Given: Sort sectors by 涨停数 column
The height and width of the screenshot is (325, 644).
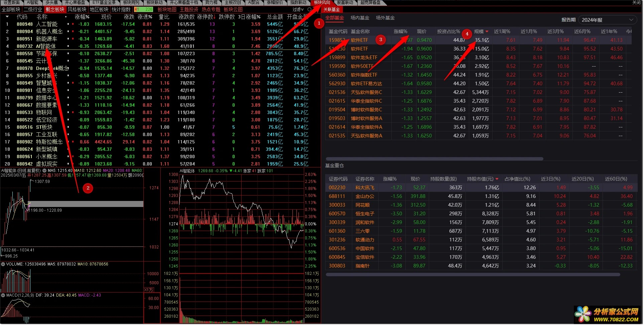Looking at the screenshot, I should click(207, 17).
